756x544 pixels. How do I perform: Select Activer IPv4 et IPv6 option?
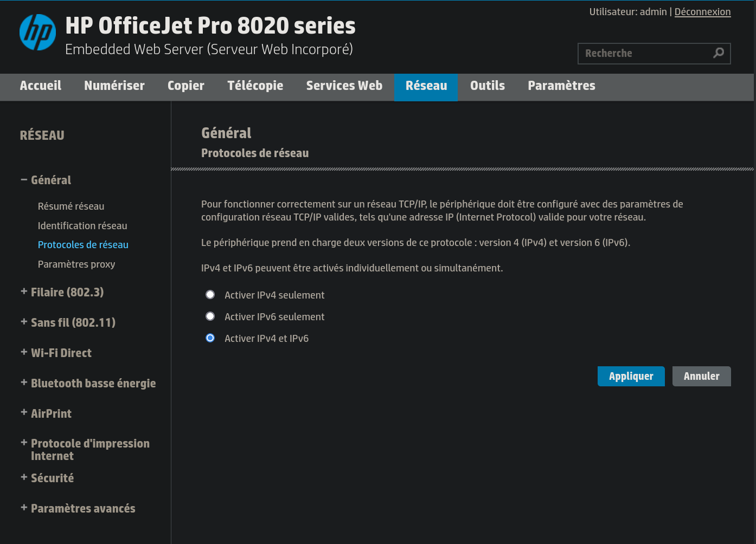tap(210, 338)
